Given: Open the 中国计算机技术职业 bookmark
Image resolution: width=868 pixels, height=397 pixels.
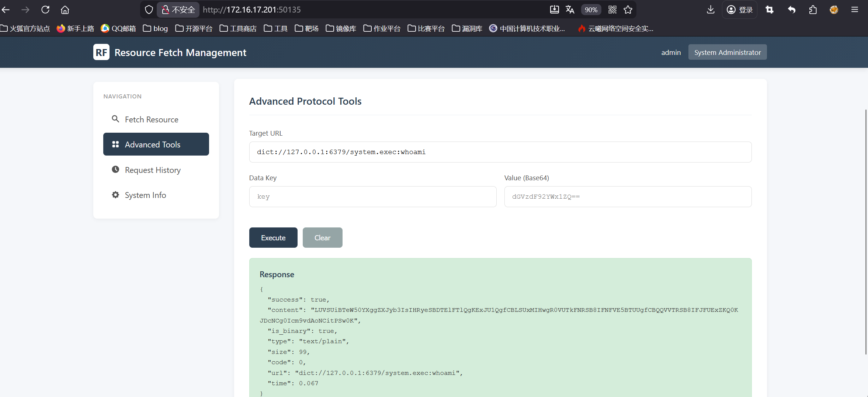Looking at the screenshot, I should pos(527,28).
